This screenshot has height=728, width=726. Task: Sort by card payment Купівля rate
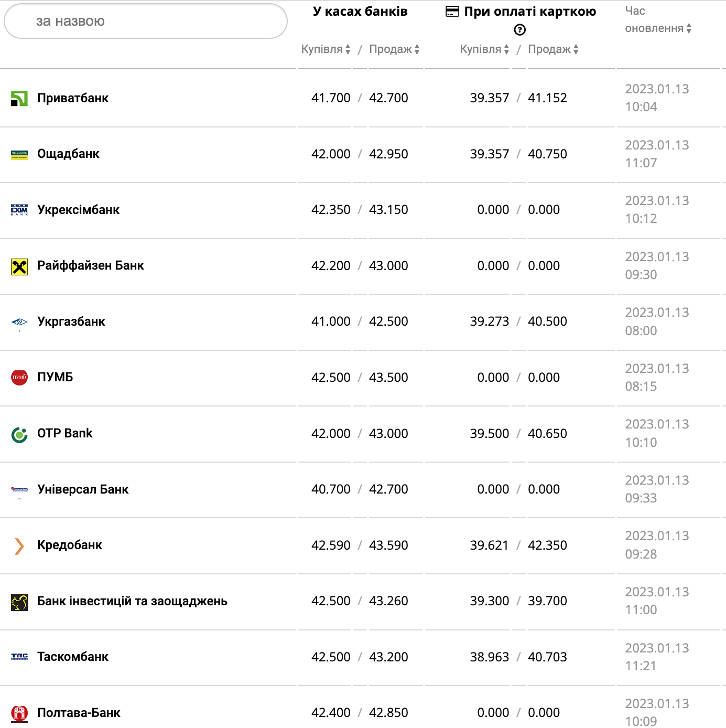point(484,49)
